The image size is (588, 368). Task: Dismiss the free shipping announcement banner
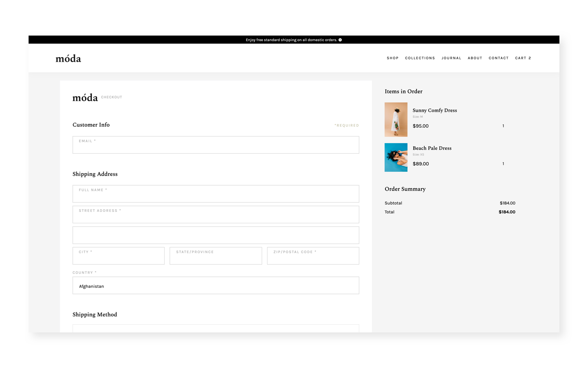[x=341, y=40]
